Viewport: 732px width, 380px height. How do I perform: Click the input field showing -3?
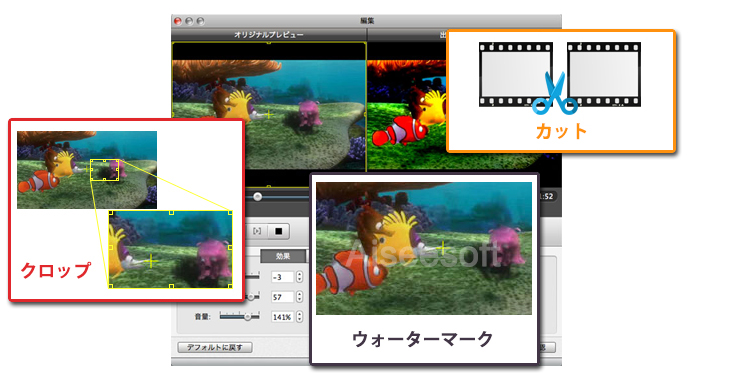282,277
